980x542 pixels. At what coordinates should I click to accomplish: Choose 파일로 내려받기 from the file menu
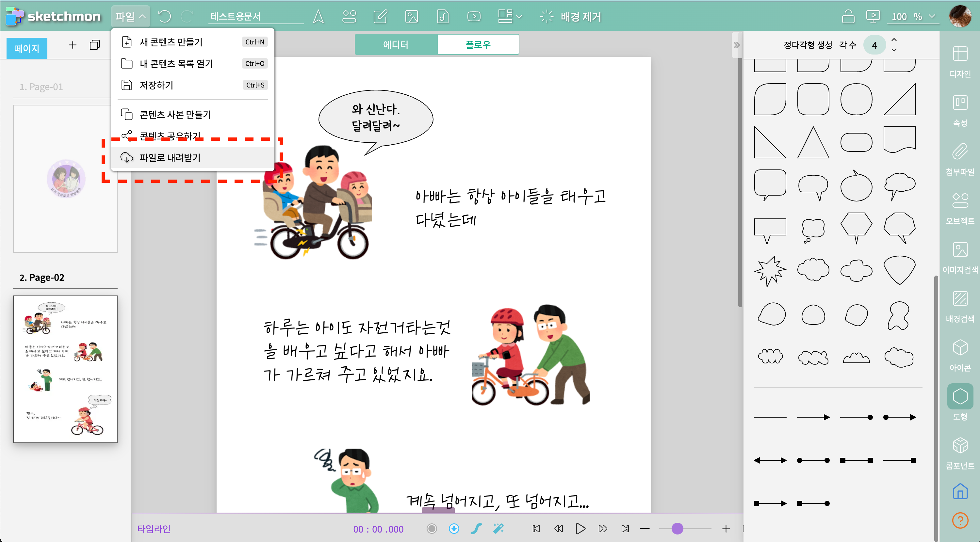tap(170, 157)
